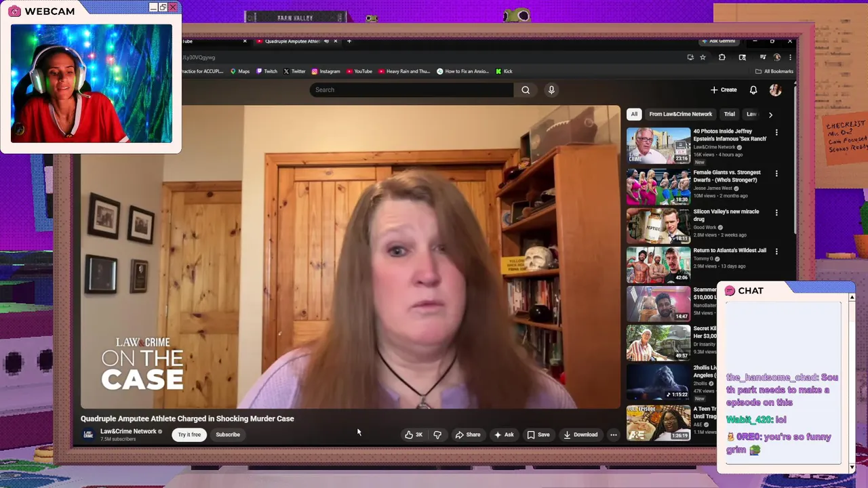Open Return to Atlanta's Wildest Jail thumbnail
The height and width of the screenshot is (488, 868).
(658, 264)
